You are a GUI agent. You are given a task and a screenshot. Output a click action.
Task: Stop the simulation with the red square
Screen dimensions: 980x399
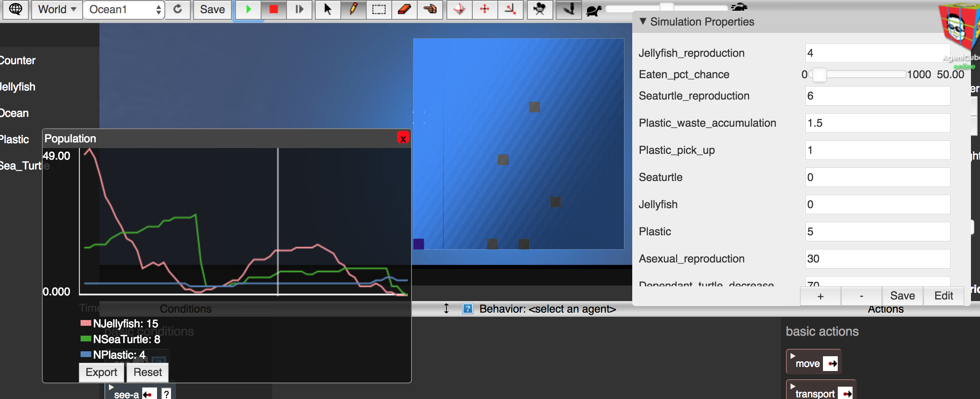(x=273, y=9)
